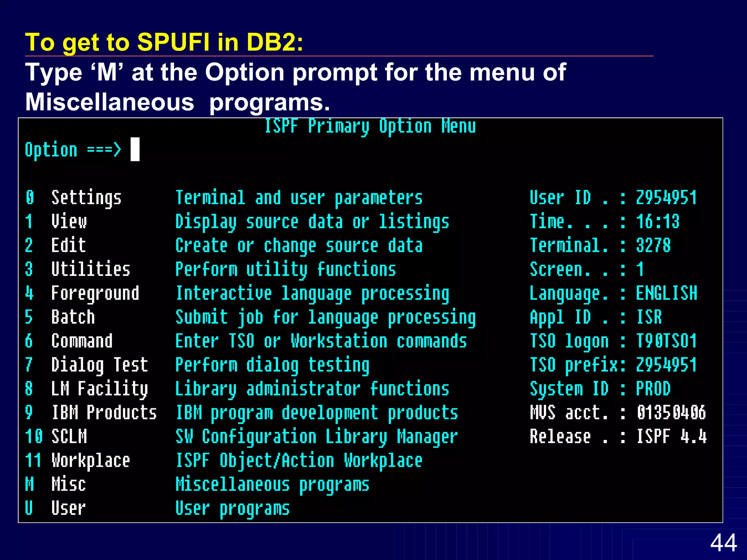Click the TSO logon value T90TSO1

pos(666,341)
